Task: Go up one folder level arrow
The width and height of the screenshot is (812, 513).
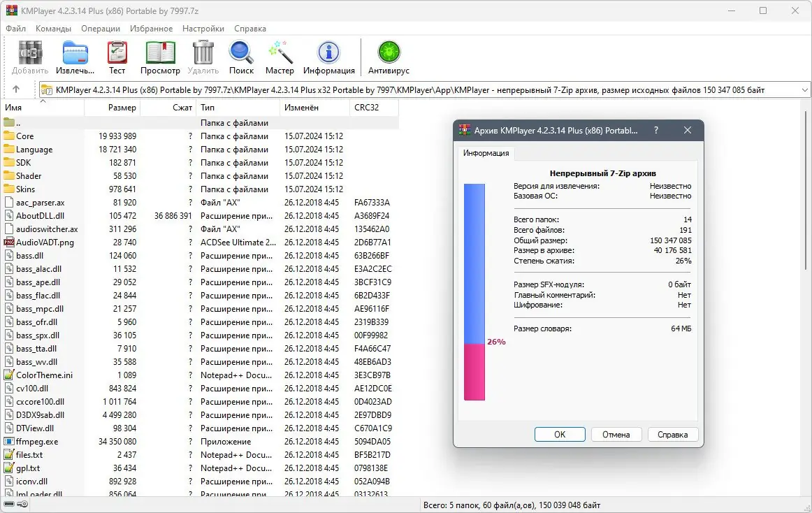Action: click(x=16, y=89)
